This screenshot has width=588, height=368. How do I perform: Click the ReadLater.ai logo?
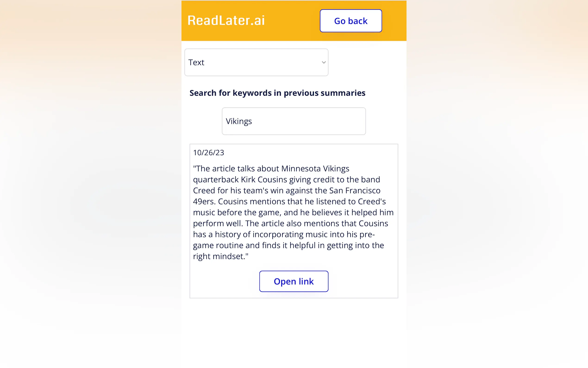click(x=226, y=20)
